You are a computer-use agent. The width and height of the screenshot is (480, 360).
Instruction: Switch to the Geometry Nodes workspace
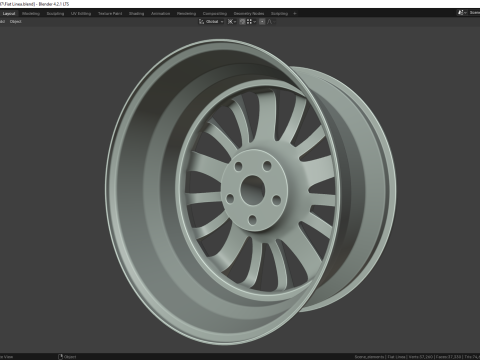pyautogui.click(x=249, y=14)
